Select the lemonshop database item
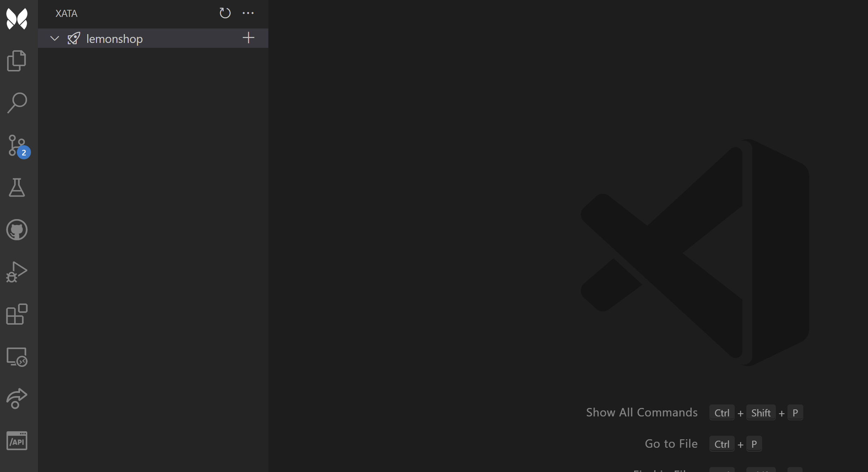 click(114, 39)
